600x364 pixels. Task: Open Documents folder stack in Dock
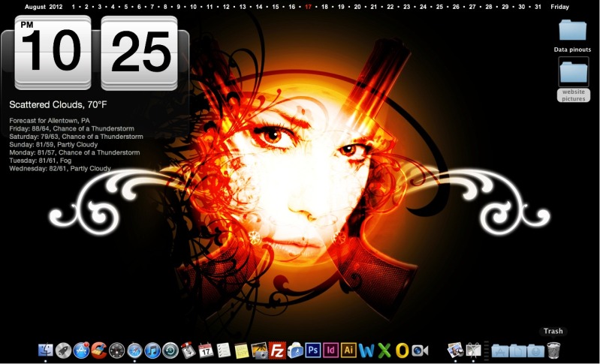517,351
